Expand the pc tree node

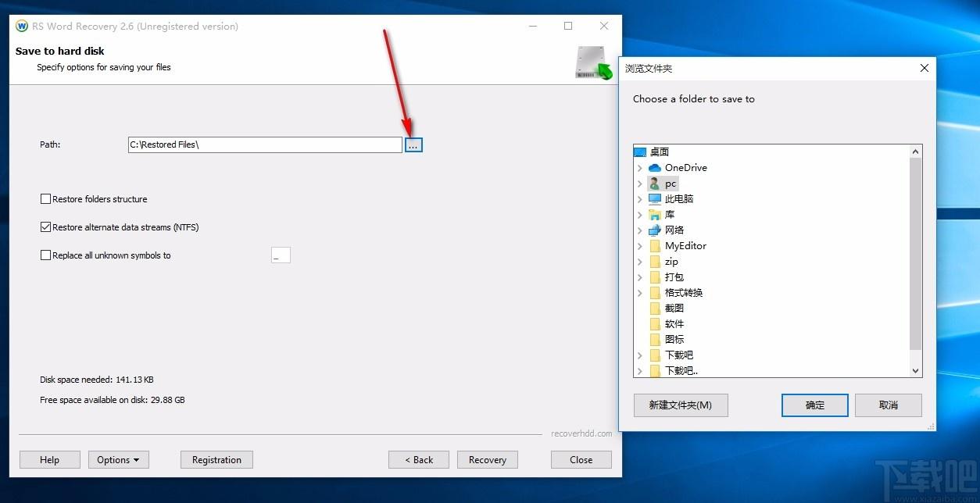click(x=640, y=184)
